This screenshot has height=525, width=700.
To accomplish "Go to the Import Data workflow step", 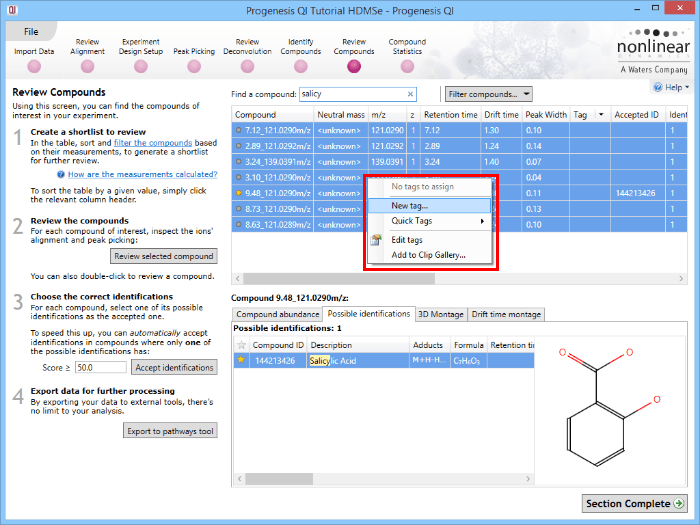I will pos(34,67).
